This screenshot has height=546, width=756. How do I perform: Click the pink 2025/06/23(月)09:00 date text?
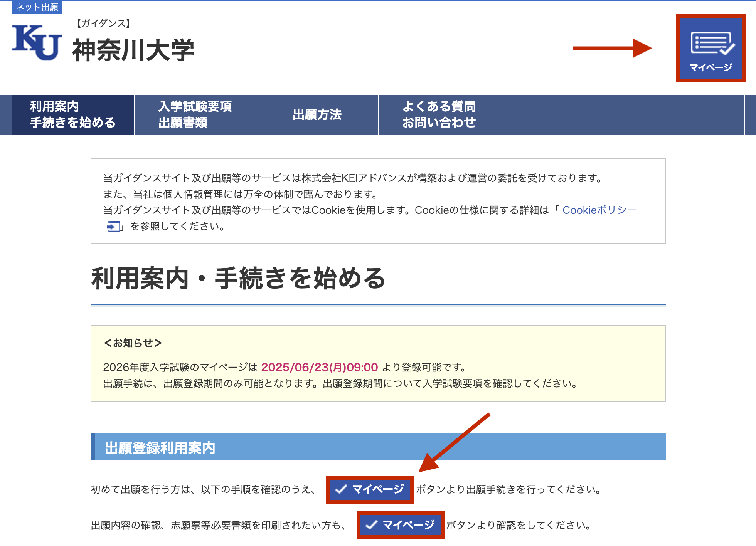319,367
